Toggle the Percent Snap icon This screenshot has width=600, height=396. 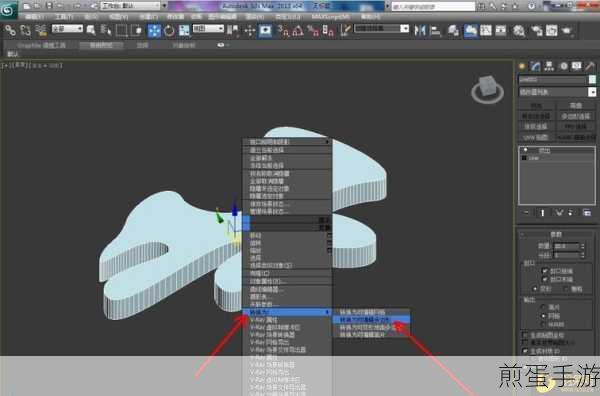click(313, 31)
